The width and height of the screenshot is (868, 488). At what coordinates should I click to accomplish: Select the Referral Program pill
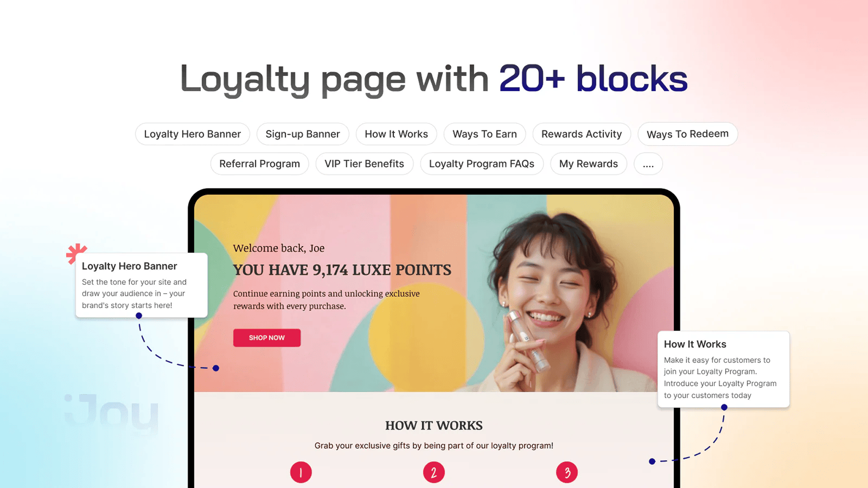(259, 164)
